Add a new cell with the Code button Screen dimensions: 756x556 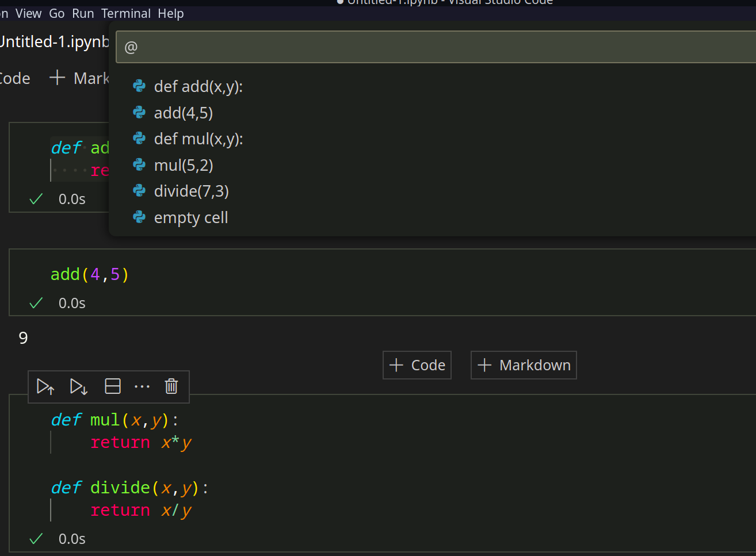coord(417,365)
